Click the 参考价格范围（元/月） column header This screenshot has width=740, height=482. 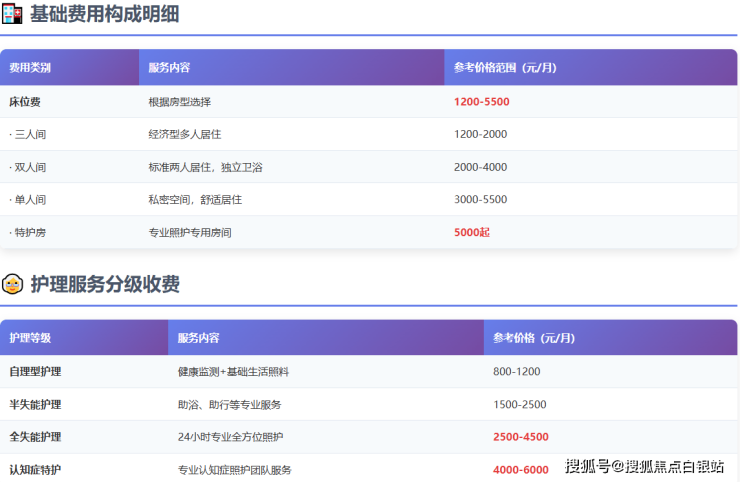click(505, 68)
